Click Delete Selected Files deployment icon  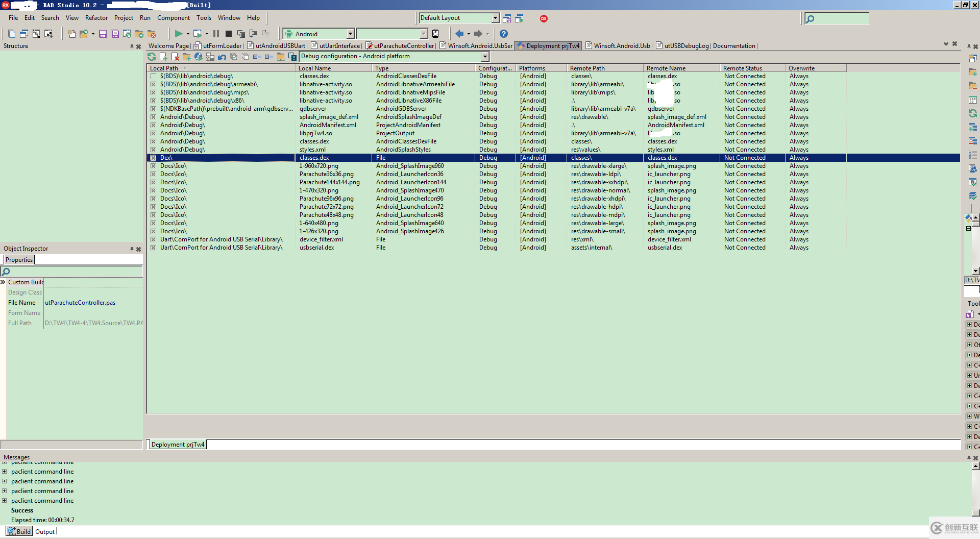pos(175,57)
